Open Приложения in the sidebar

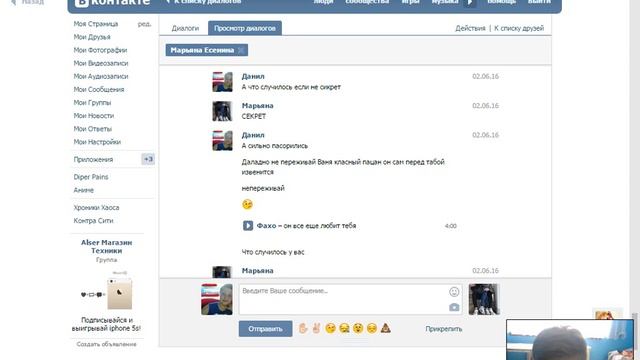pyautogui.click(x=93, y=159)
